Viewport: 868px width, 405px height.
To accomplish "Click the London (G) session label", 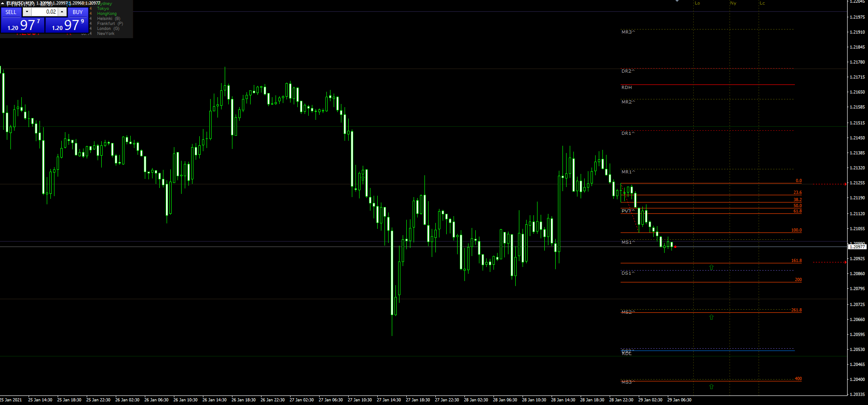I will tap(108, 29).
